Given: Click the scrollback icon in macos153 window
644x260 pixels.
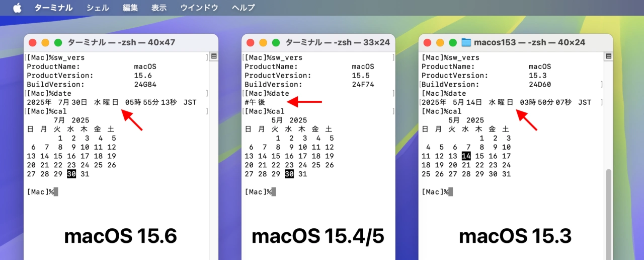Looking at the screenshot, I should pos(608,56).
